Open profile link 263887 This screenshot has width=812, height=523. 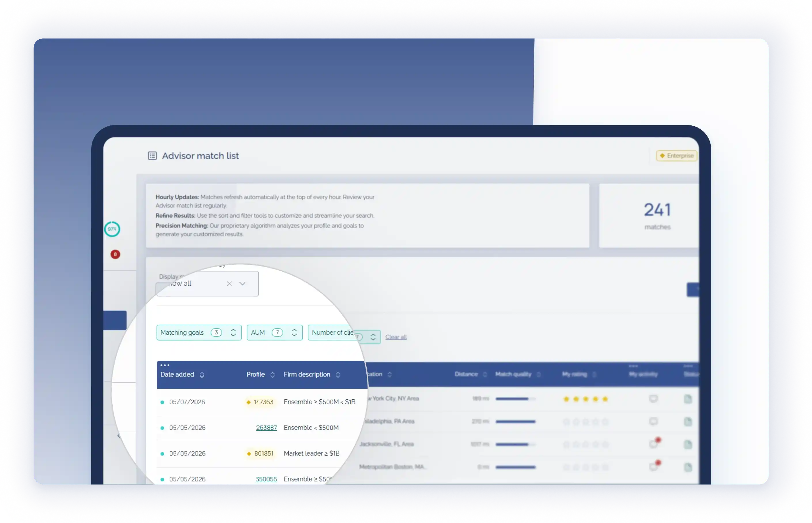coord(266,428)
